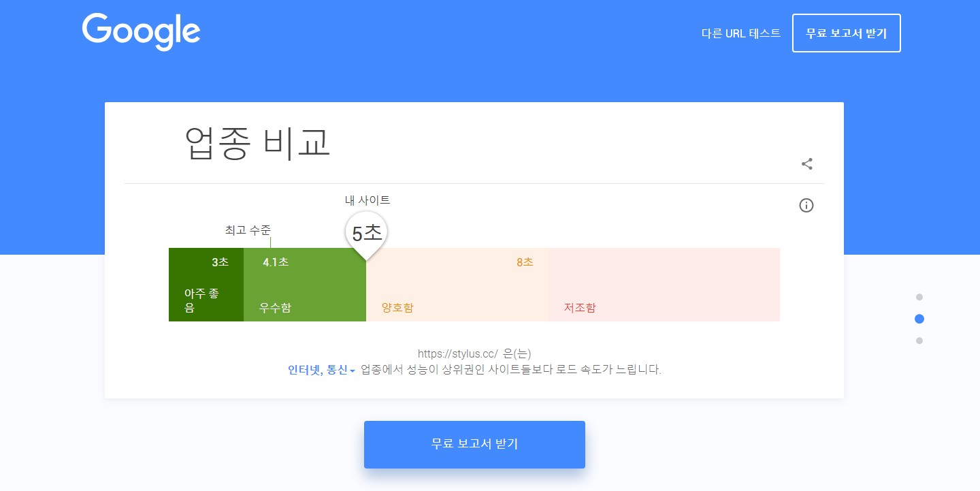
Task: Open the industry selector arrow next to '인터넷, 통신'
Action: pyautogui.click(x=353, y=370)
